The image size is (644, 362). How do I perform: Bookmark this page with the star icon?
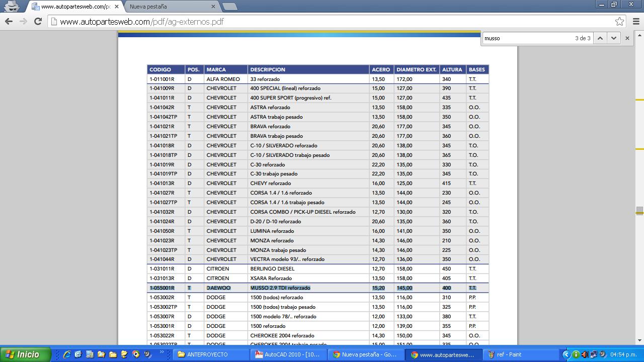[619, 22]
